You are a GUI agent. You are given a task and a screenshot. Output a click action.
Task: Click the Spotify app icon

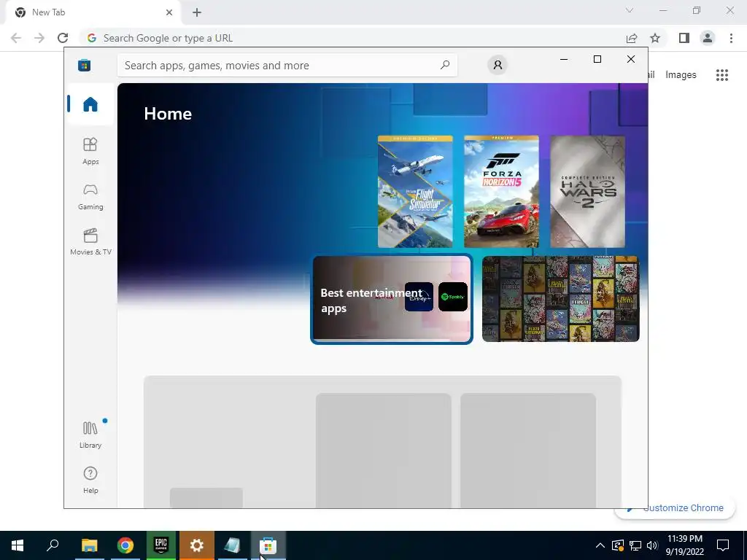pyautogui.click(x=452, y=297)
